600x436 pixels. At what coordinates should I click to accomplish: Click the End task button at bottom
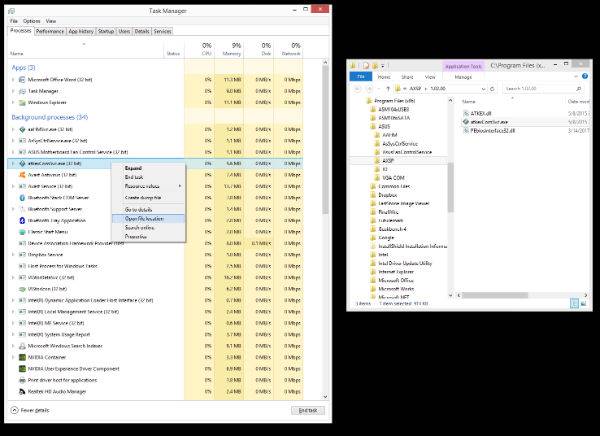pos(308,410)
